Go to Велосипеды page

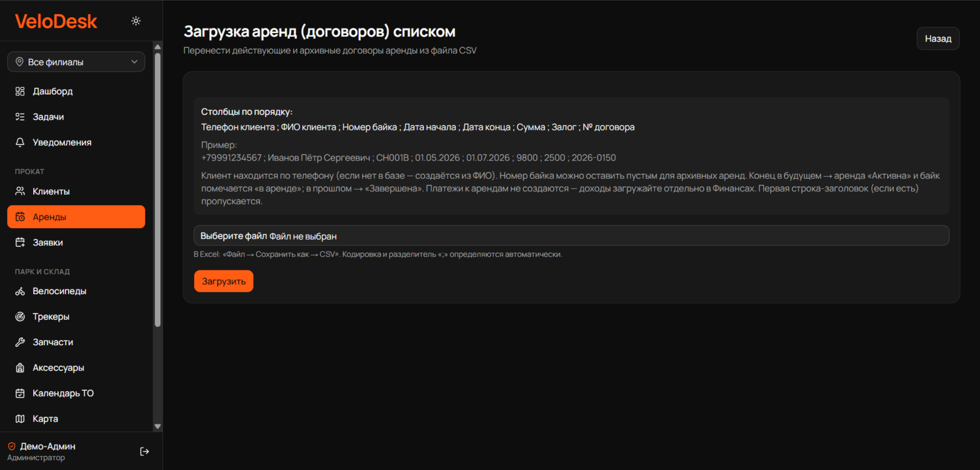76,291
